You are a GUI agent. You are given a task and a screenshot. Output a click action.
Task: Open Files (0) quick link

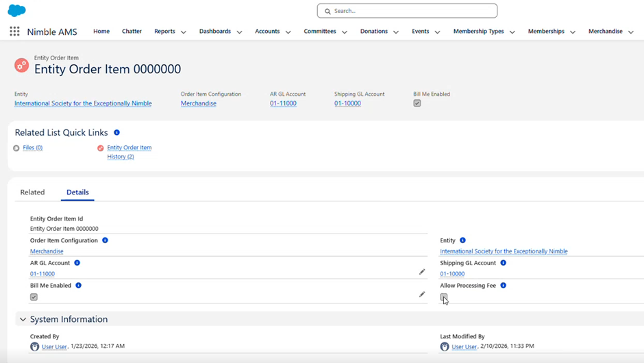point(33,147)
